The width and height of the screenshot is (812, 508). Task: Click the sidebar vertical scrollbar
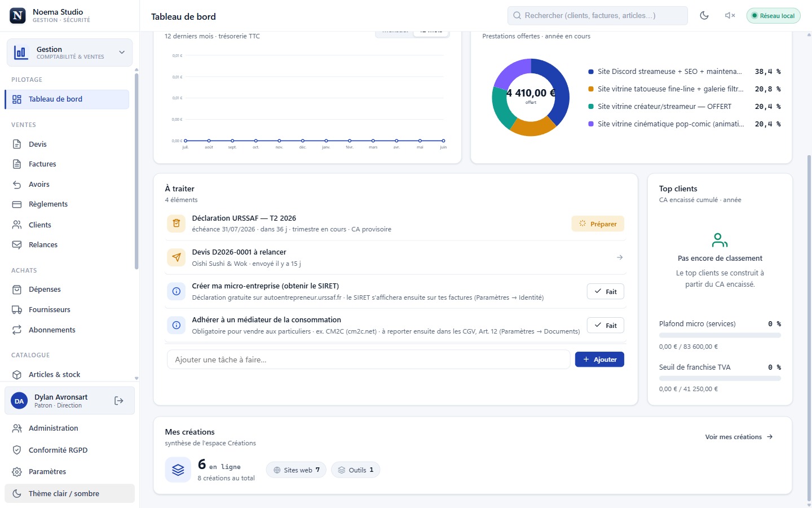coord(136,171)
